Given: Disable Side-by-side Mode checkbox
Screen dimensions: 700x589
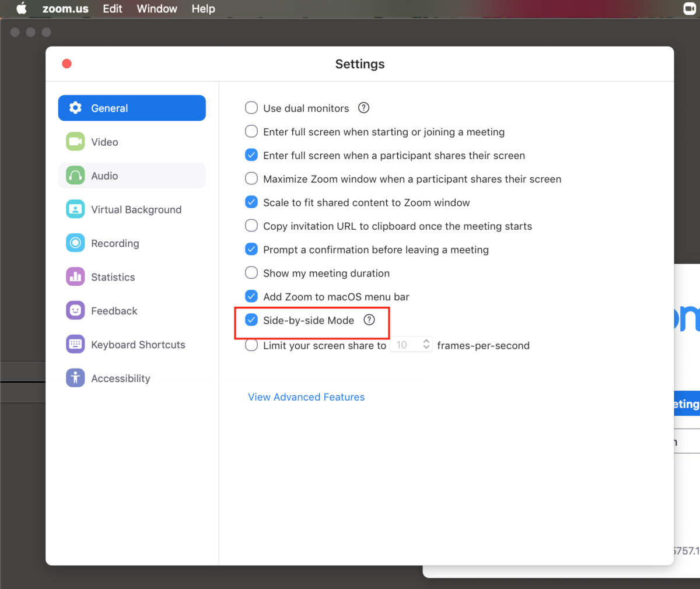Looking at the screenshot, I should (x=251, y=320).
